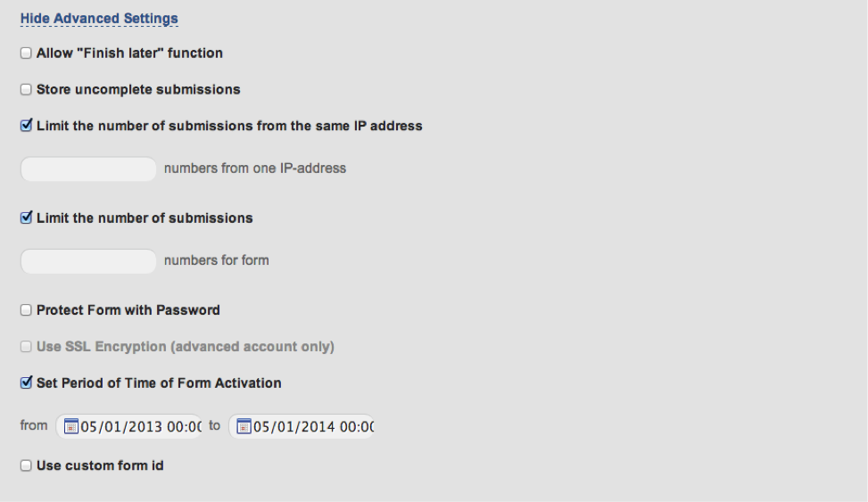Tick the Use custom form id checkbox

(26, 465)
